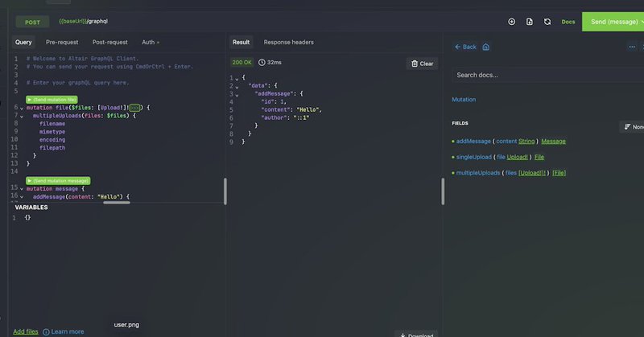Screen dimensions: 644x337
Task: Switch to the Post-request tab
Action: [110, 43]
